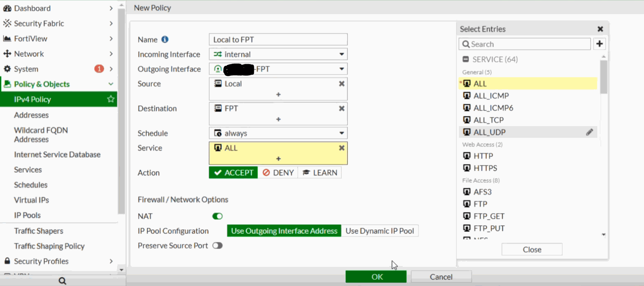Click the Security Profiles lock icon
Screen dimensions: 644x286
(x=7, y=261)
